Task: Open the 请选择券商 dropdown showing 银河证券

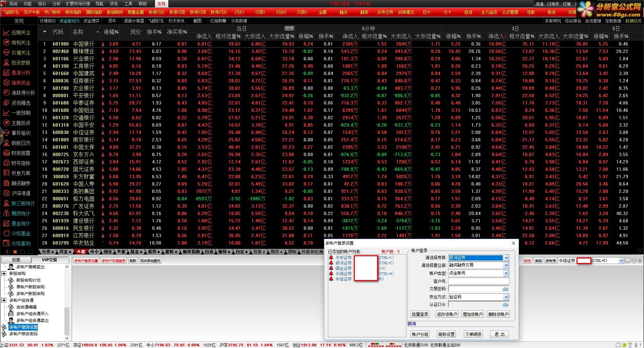Action: coord(506,258)
